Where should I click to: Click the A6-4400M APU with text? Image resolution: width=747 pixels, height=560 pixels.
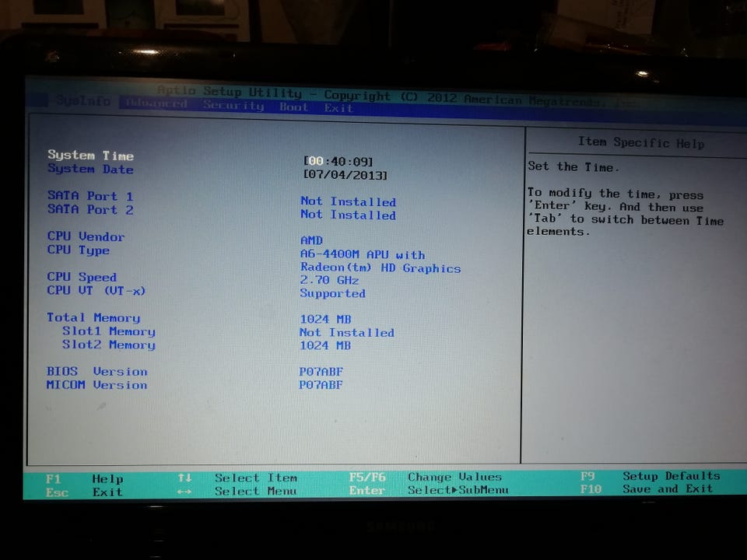pos(363,254)
